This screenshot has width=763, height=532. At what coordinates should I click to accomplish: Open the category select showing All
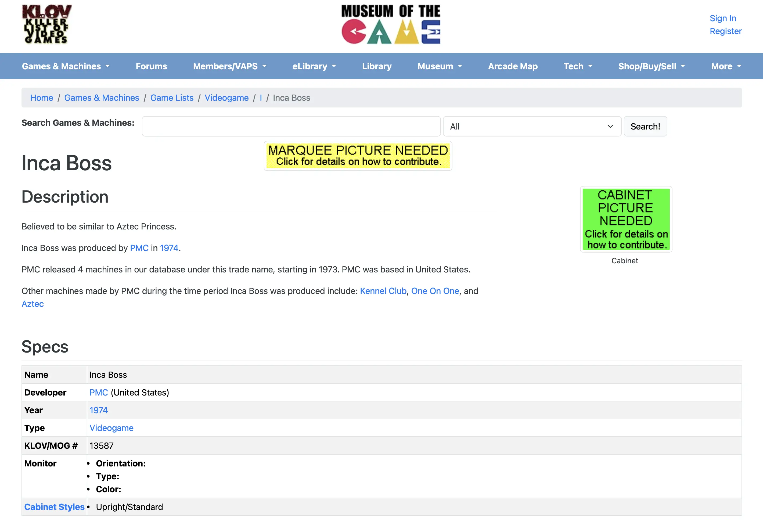pos(532,126)
